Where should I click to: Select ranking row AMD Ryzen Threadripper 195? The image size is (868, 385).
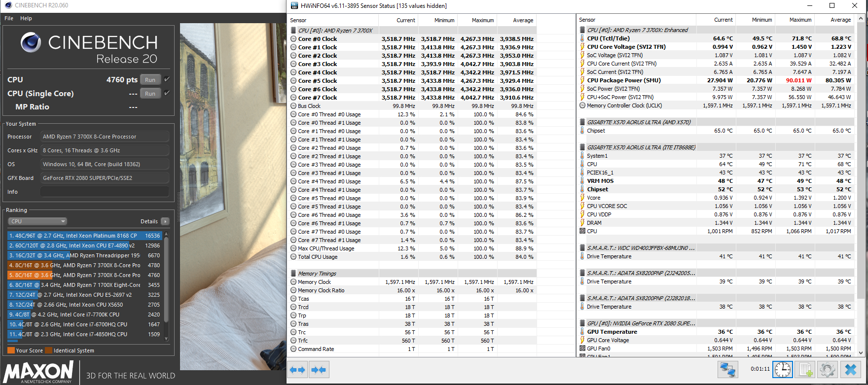(x=85, y=255)
